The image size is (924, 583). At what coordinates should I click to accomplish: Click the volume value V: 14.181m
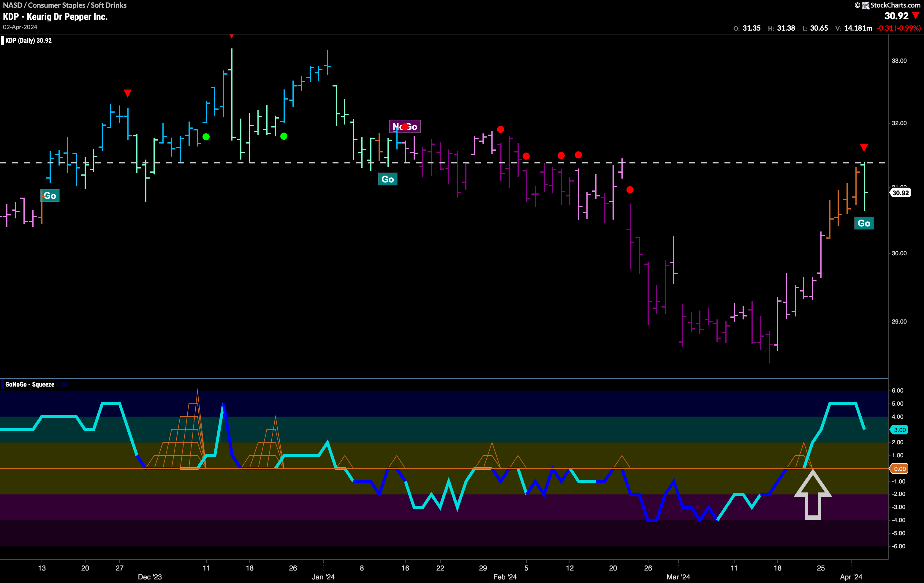tap(854, 28)
